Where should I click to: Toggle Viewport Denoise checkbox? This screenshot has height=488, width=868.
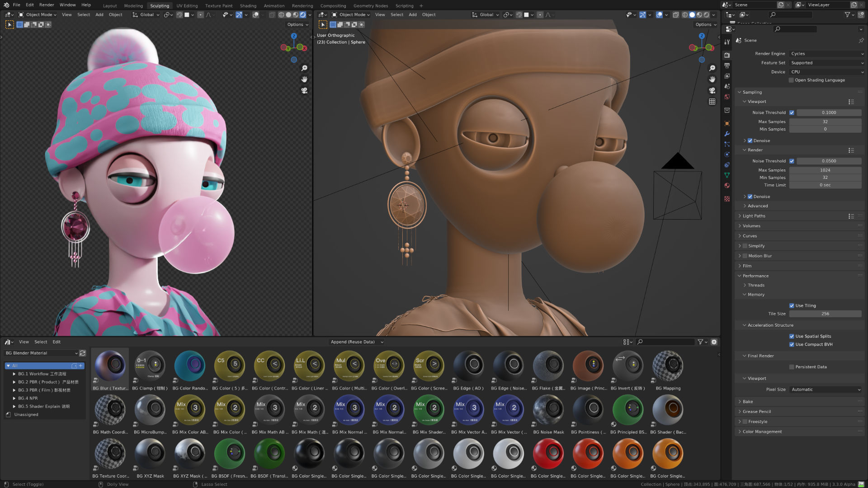(750, 141)
